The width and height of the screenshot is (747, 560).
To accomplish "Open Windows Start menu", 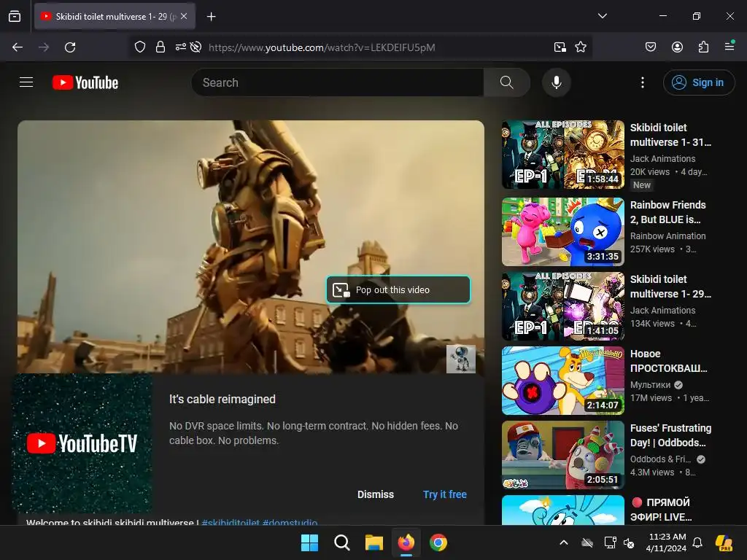I will pos(309,542).
